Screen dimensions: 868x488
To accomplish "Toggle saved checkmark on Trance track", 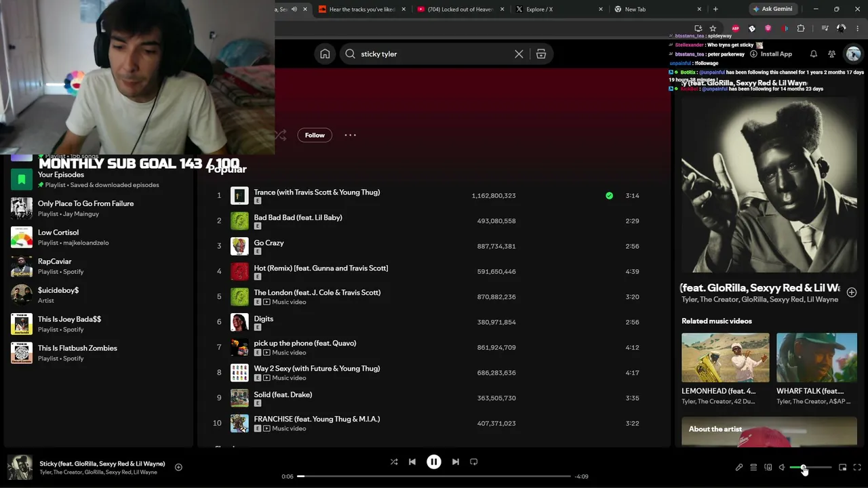I will (x=609, y=195).
